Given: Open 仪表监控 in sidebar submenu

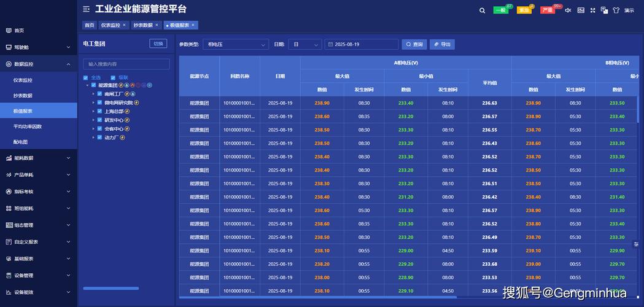Looking at the screenshot, I should coord(23,80).
